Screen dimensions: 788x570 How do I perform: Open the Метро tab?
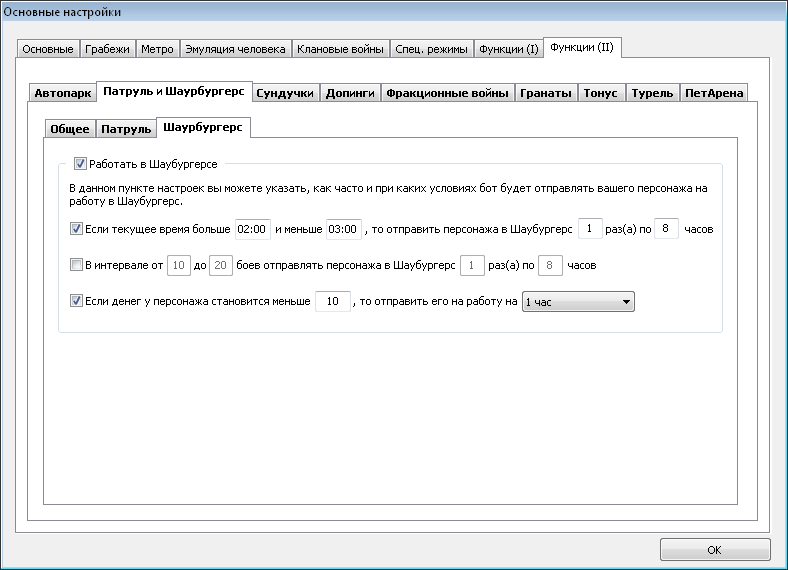click(x=157, y=49)
